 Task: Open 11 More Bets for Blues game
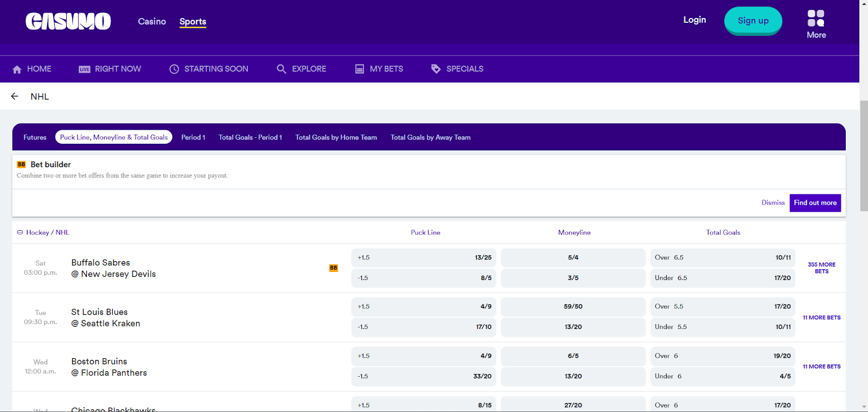click(x=821, y=318)
